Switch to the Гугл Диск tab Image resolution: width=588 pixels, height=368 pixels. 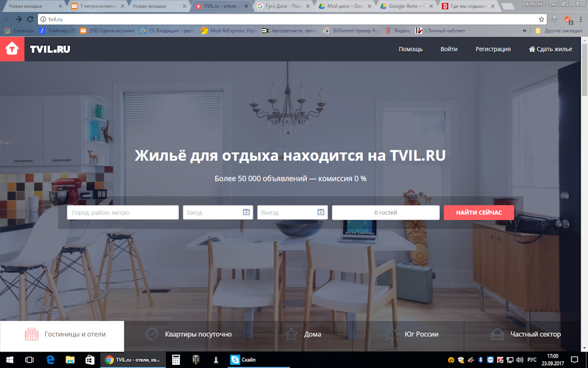point(283,6)
